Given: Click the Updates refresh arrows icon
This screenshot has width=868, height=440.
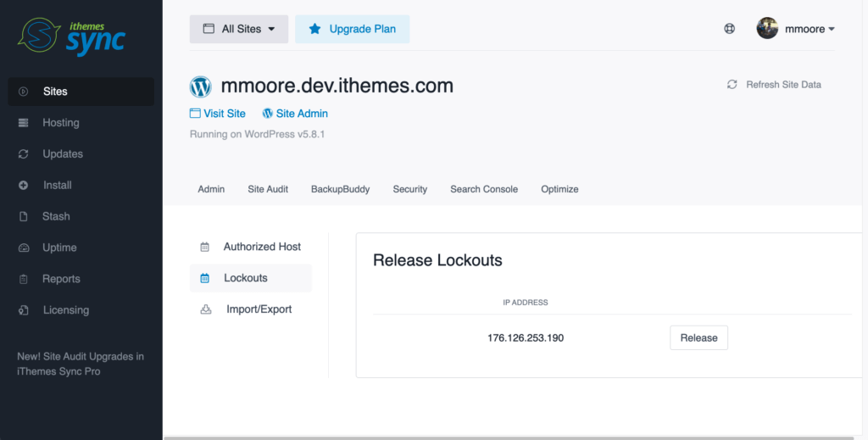Looking at the screenshot, I should [23, 153].
